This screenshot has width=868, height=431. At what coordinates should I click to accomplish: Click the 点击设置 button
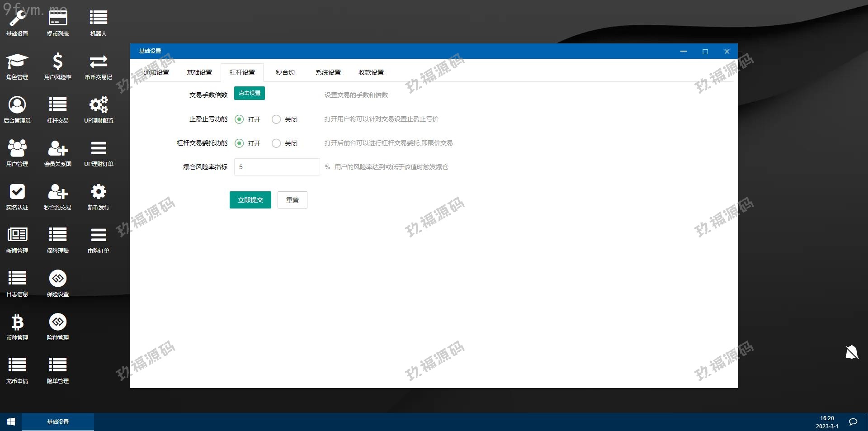(x=250, y=93)
